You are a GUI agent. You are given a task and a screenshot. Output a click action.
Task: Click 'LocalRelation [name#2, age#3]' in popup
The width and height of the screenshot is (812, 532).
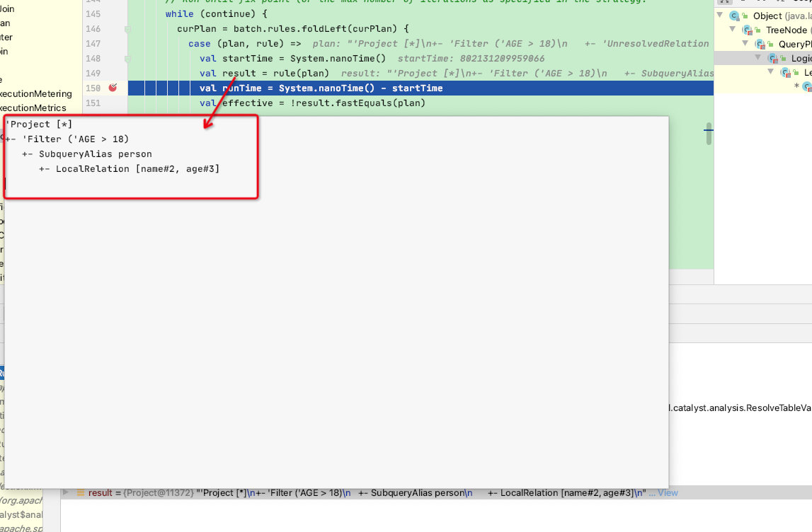coord(138,168)
